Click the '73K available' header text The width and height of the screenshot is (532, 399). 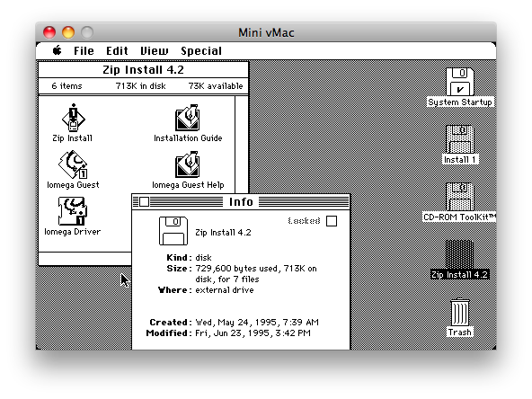click(216, 86)
